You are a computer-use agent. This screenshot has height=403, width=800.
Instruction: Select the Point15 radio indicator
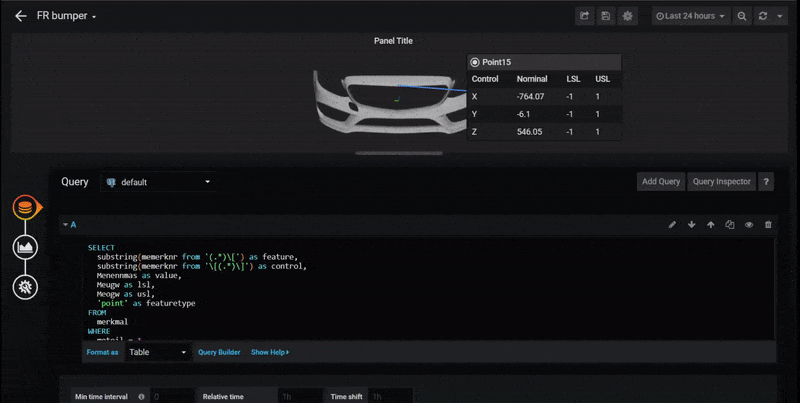point(475,62)
